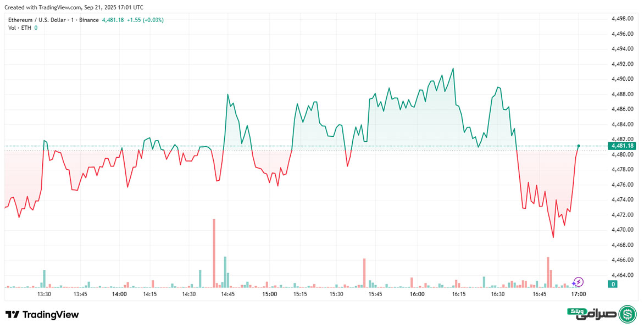
Task: Click the tall green volume bar near 14:45
Action: 225,271
